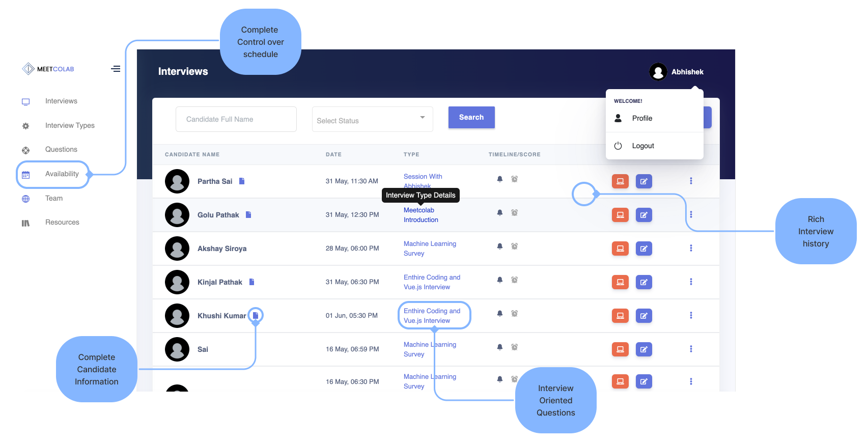Expand three-dot menu in Khushi Kumar's row
This screenshot has width=868, height=442.
[x=691, y=316]
